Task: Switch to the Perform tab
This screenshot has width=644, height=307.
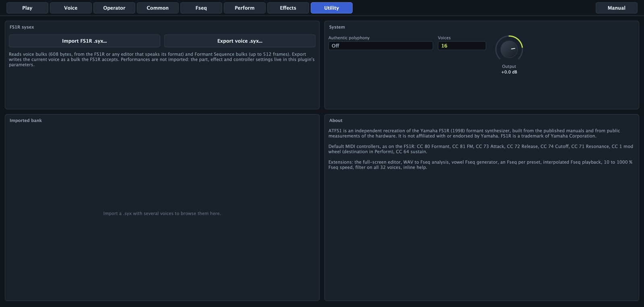Action: [245, 8]
